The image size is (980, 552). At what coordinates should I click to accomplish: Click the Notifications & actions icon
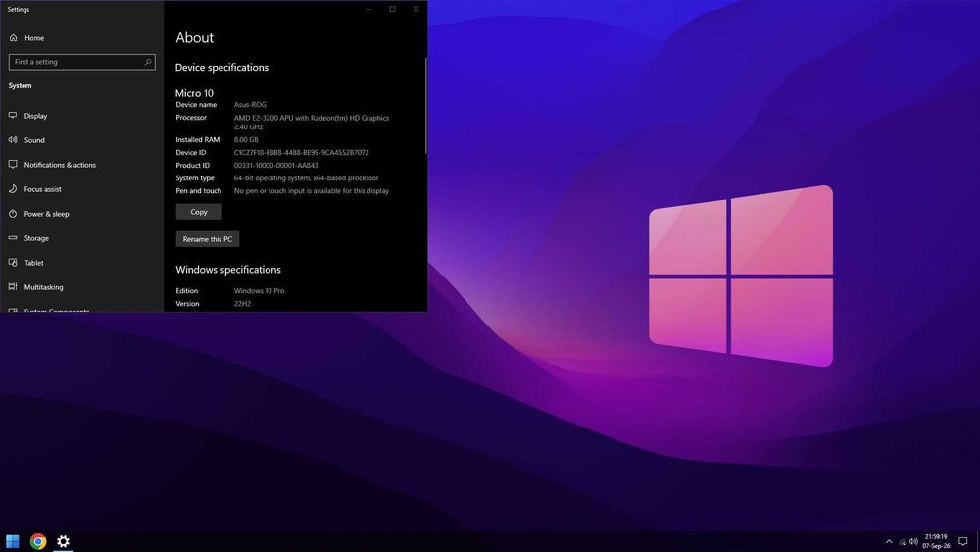tap(13, 165)
